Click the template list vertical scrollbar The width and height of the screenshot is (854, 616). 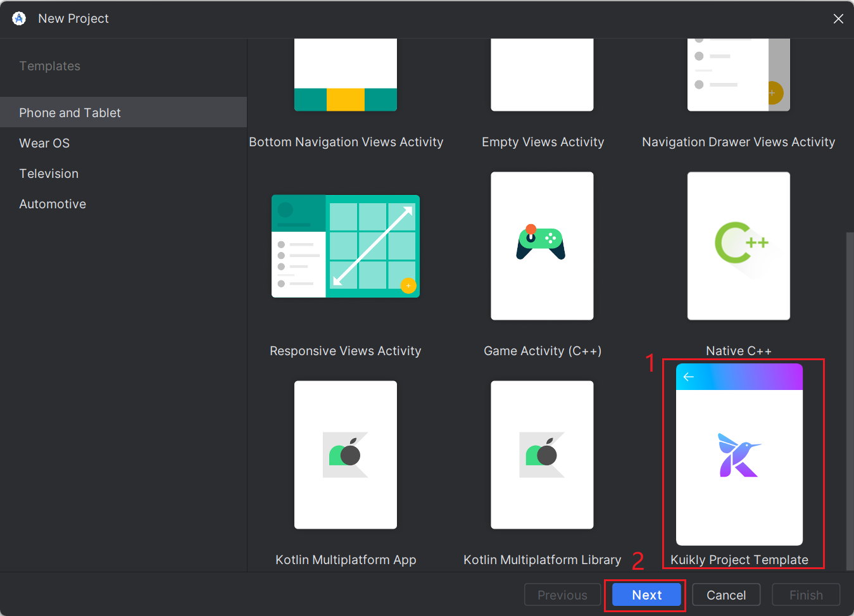point(850,401)
